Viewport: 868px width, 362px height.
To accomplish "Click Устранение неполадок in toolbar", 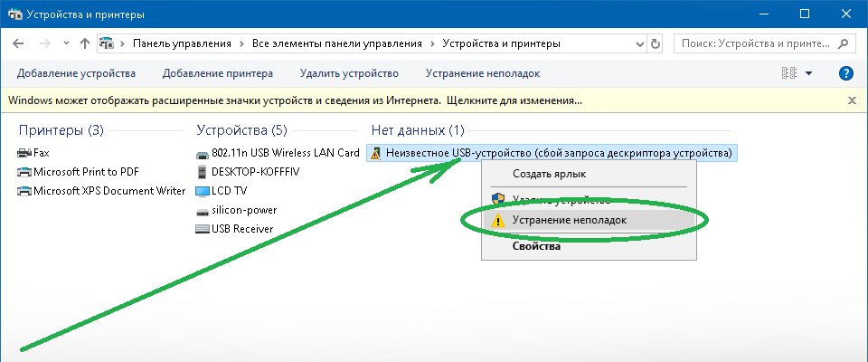I will coord(483,73).
